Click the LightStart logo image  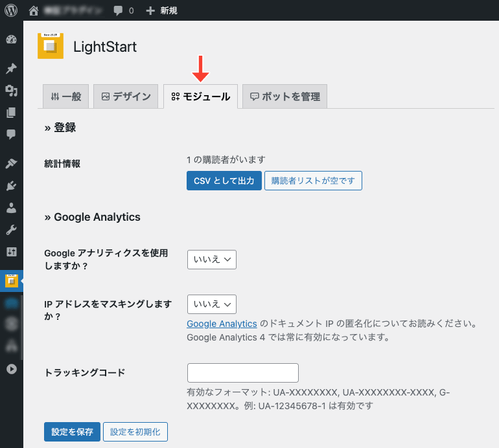[51, 46]
